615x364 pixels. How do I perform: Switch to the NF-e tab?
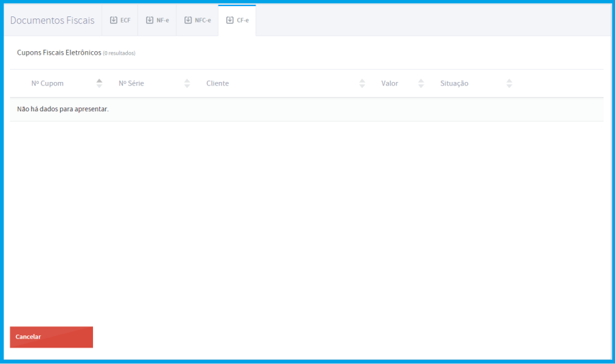tap(157, 20)
